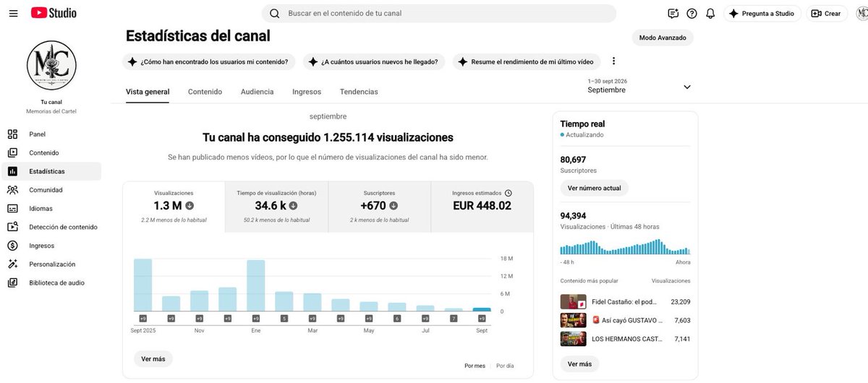The width and height of the screenshot is (868, 383).
Task: Switch to the Vista general tab
Action: coord(148,92)
